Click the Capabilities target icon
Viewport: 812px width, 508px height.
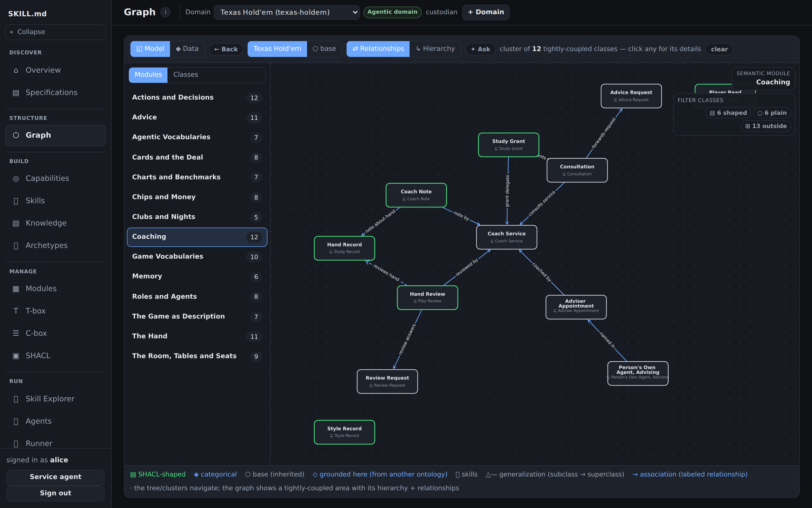tap(16, 178)
